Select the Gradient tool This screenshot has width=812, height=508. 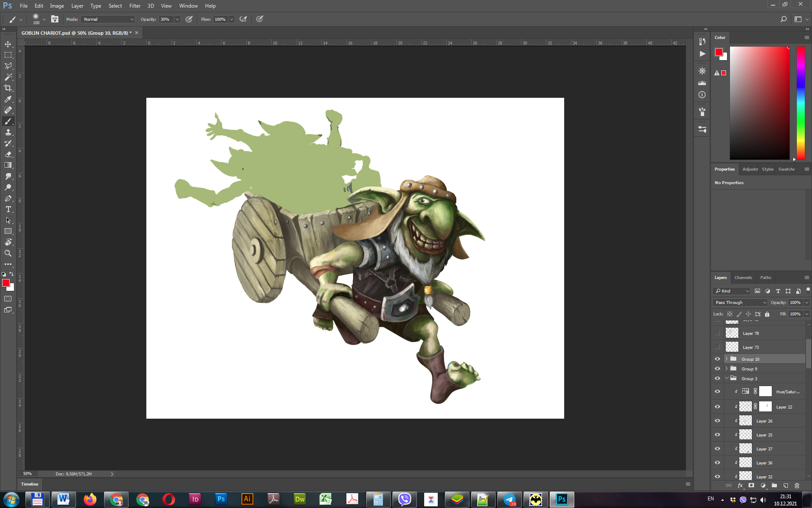click(x=8, y=165)
